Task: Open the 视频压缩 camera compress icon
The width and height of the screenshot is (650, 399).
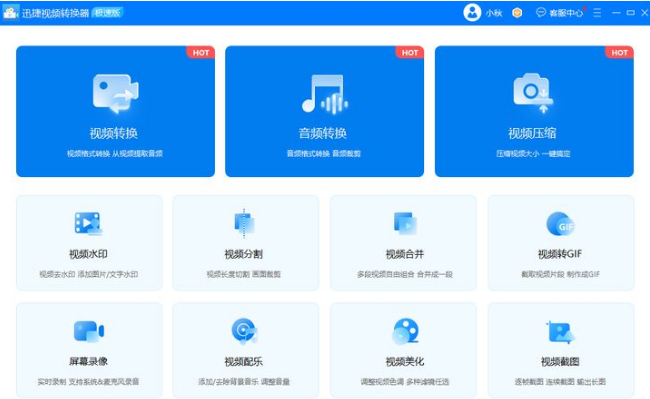Action: 533,93
